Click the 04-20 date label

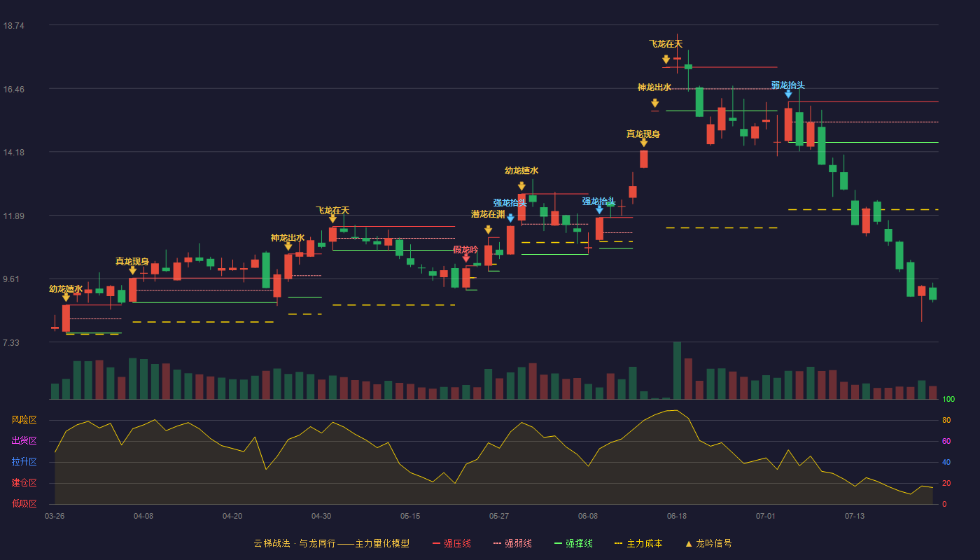(x=232, y=516)
